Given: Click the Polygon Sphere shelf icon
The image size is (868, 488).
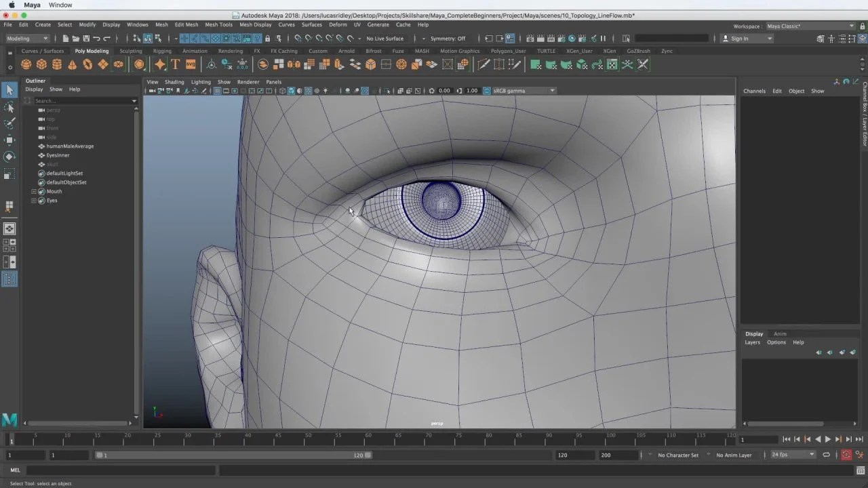Looking at the screenshot, I should [26, 64].
